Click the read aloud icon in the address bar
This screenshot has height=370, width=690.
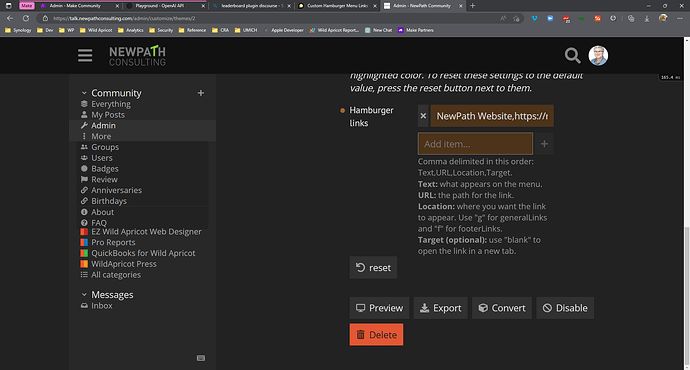click(503, 18)
